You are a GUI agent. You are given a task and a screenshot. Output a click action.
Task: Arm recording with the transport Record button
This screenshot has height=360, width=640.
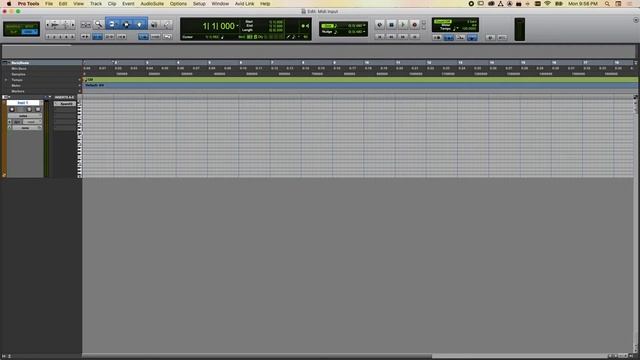(x=414, y=25)
